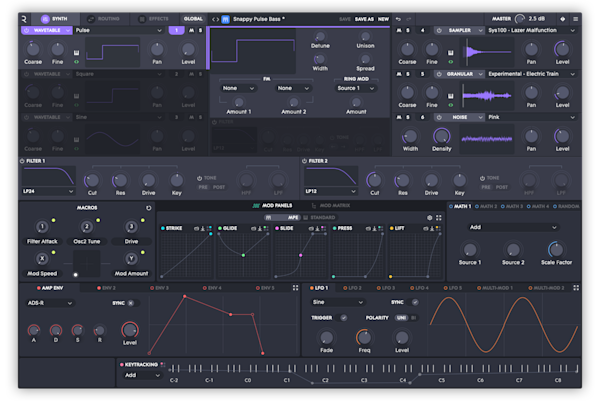Open the hamburger menu at top right

(x=575, y=18)
